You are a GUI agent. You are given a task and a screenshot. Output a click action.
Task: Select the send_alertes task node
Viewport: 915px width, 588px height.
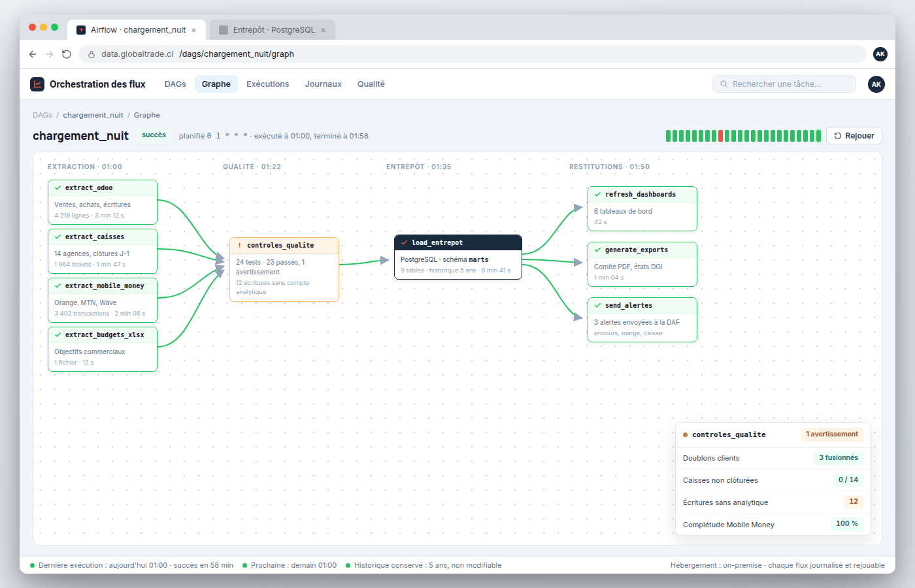pos(642,320)
